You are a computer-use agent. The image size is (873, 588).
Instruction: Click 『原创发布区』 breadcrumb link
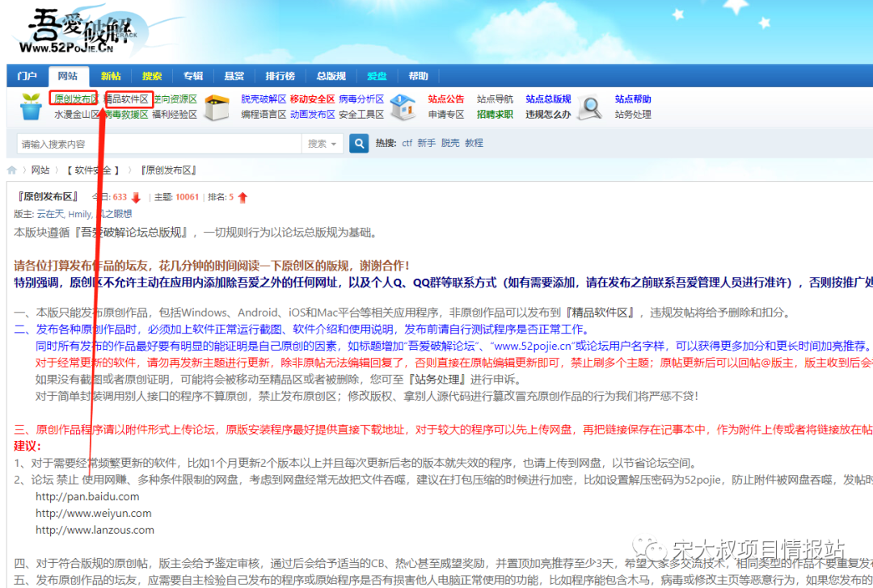pyautogui.click(x=168, y=170)
